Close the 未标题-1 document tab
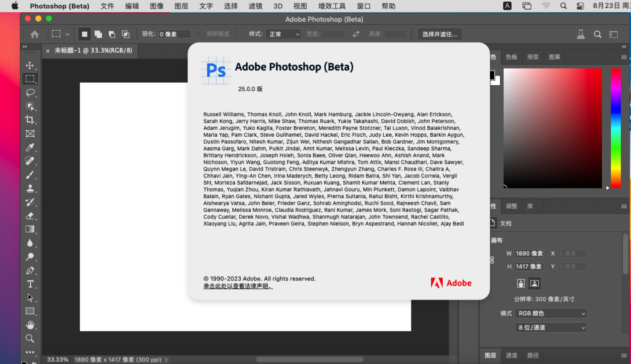 pos(48,51)
